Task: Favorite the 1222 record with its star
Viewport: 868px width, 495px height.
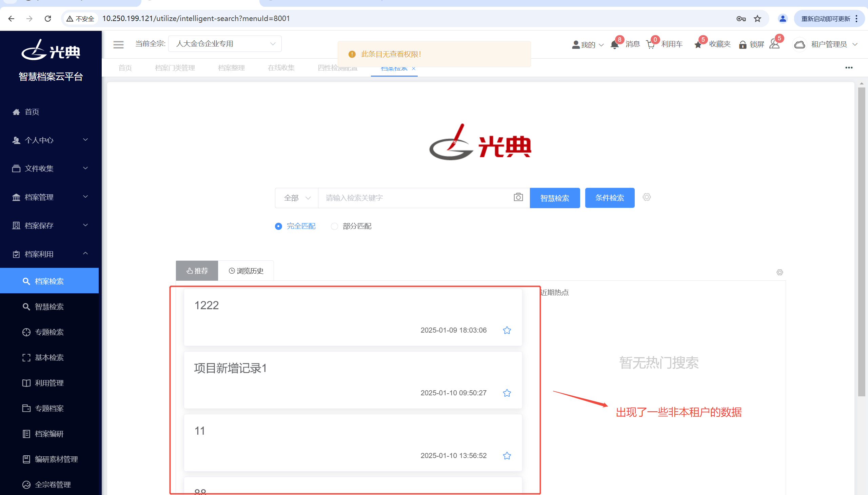Action: coord(507,330)
